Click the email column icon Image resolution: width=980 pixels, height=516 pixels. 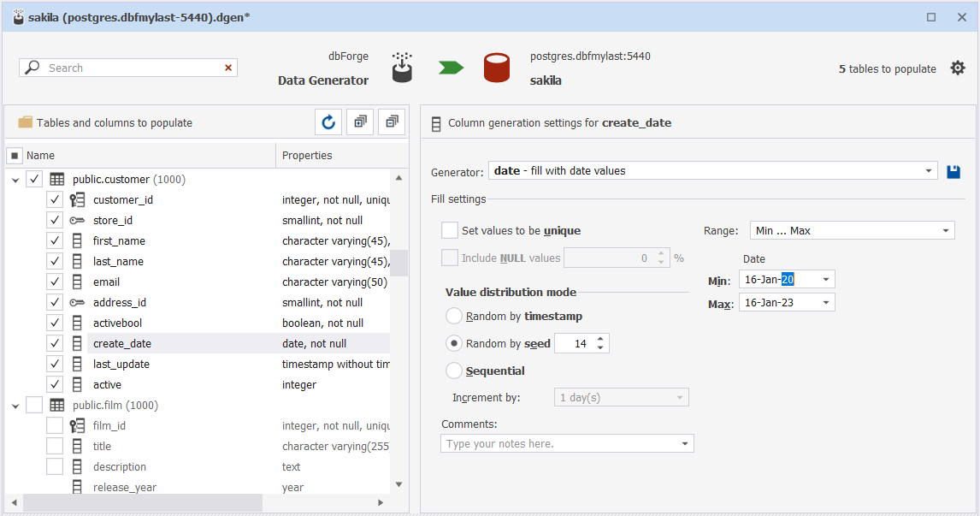77,282
